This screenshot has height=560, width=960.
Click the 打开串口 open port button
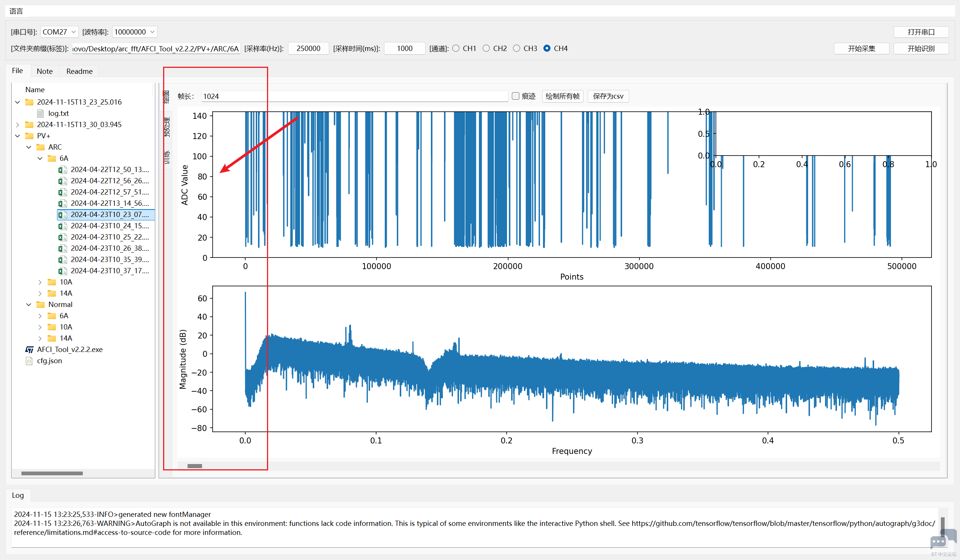pos(921,32)
